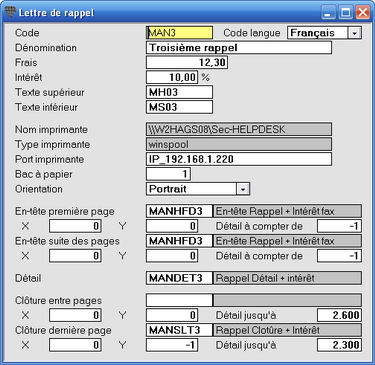Click the empty Clôture entre pages code field
Viewport: 375px width, 365px height.
click(179, 300)
